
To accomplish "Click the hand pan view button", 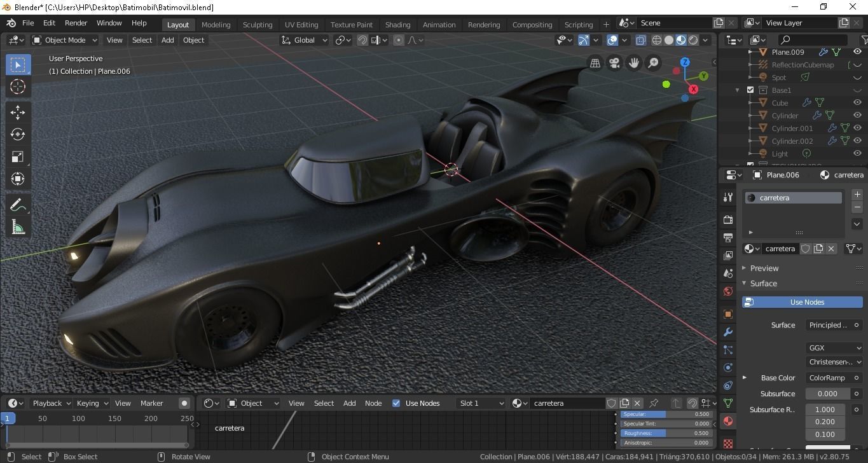I will point(633,62).
